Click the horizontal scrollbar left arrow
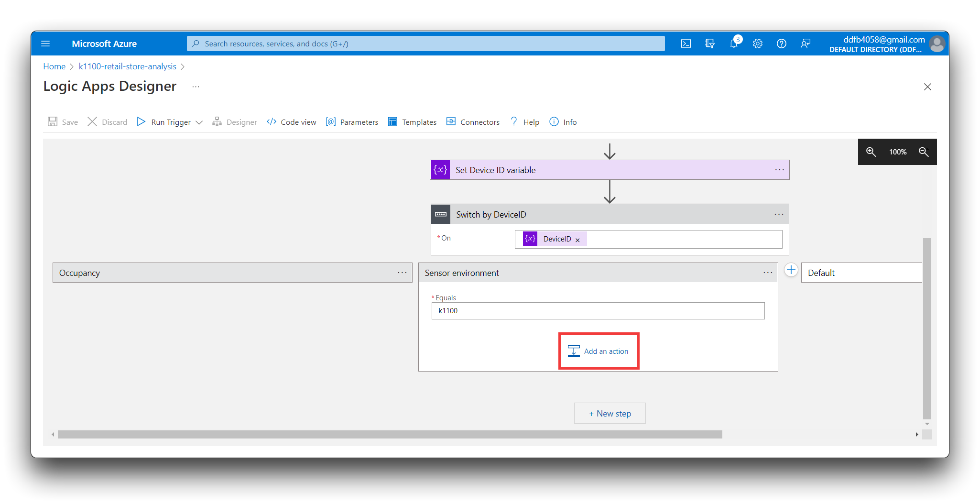The width and height of the screenshot is (980, 504). click(x=53, y=434)
